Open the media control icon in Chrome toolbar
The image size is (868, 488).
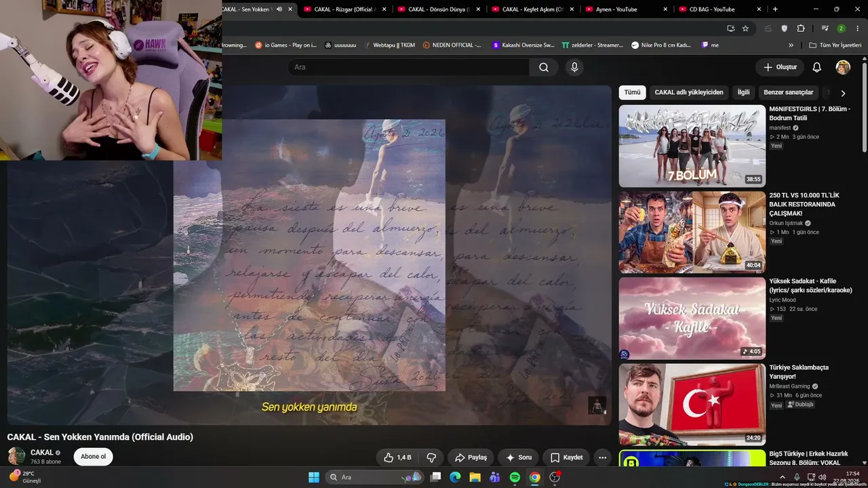[x=825, y=28]
